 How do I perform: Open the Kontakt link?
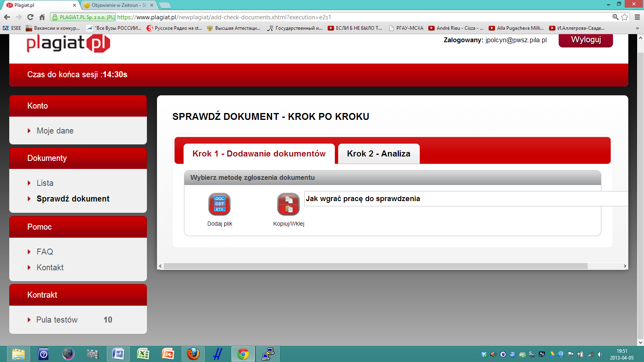click(x=50, y=267)
